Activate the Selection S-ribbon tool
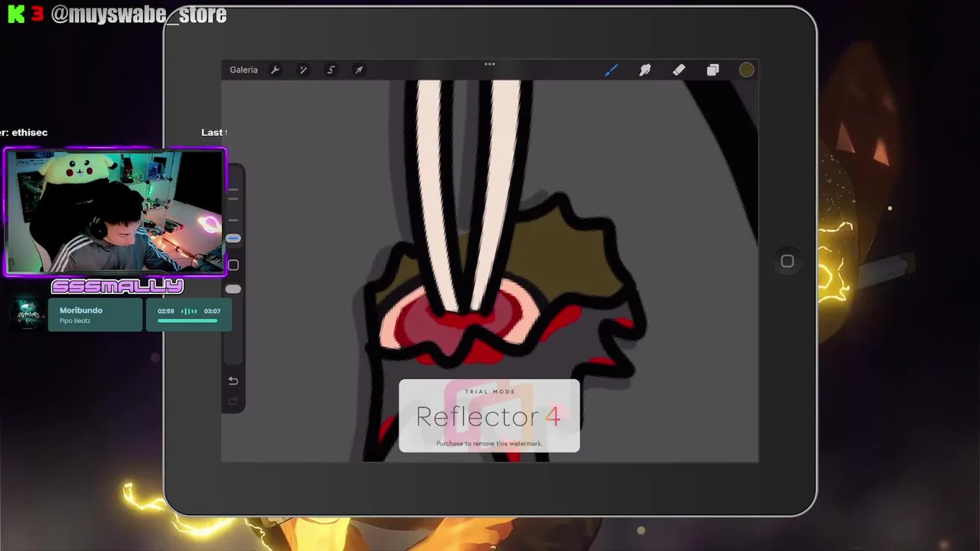The height and width of the screenshot is (551, 980). (x=331, y=70)
